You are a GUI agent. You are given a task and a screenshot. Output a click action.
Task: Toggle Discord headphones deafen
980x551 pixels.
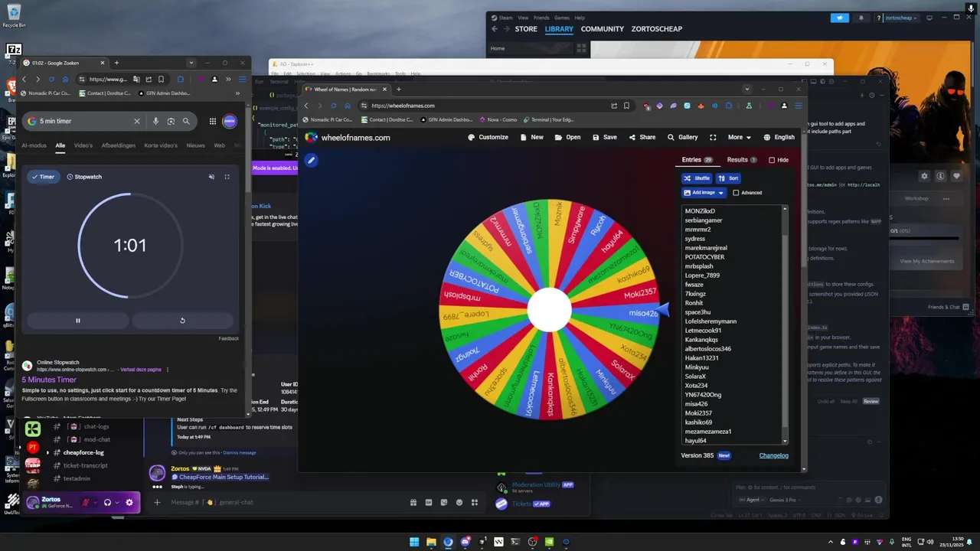pos(108,503)
